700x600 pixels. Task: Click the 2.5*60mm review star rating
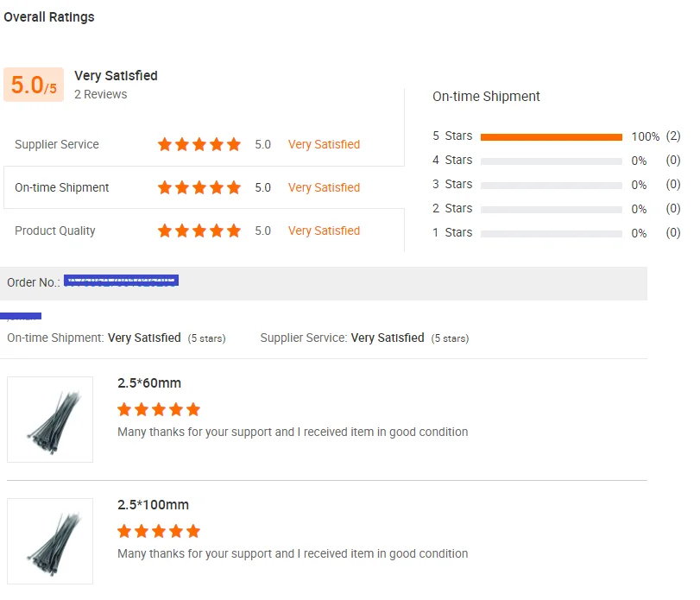pyautogui.click(x=159, y=409)
